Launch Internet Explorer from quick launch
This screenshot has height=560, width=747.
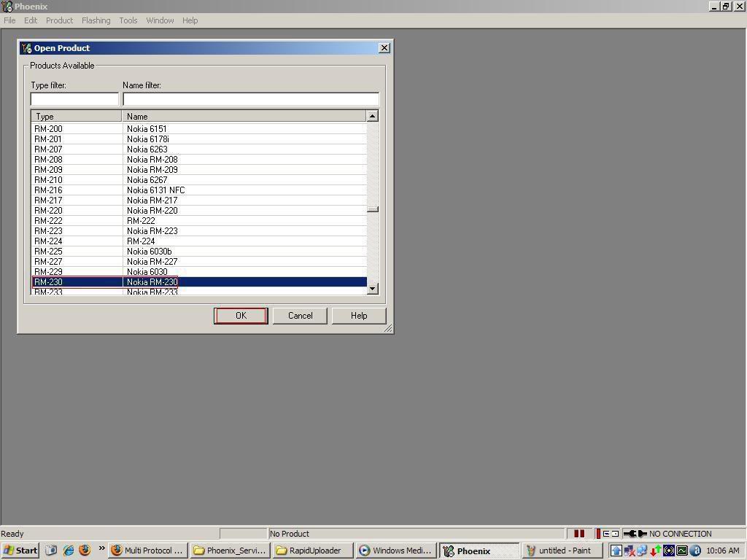coord(68,551)
